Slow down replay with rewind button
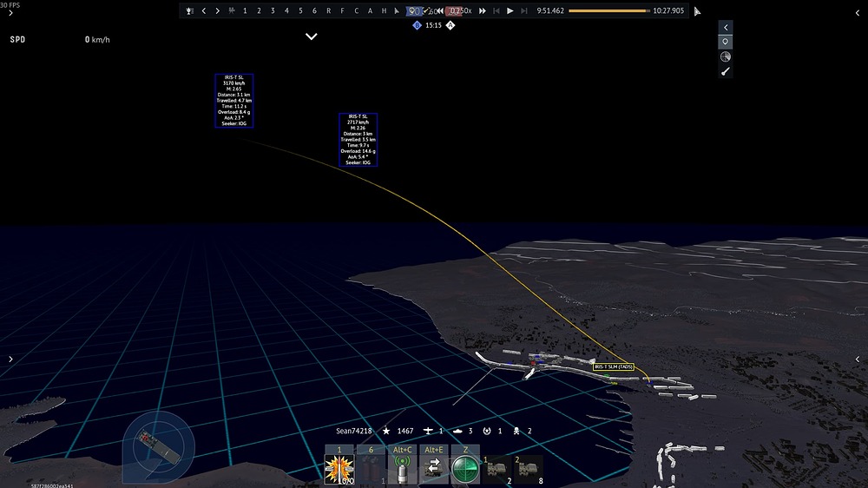The height and width of the screenshot is (488, 868). coord(440,10)
